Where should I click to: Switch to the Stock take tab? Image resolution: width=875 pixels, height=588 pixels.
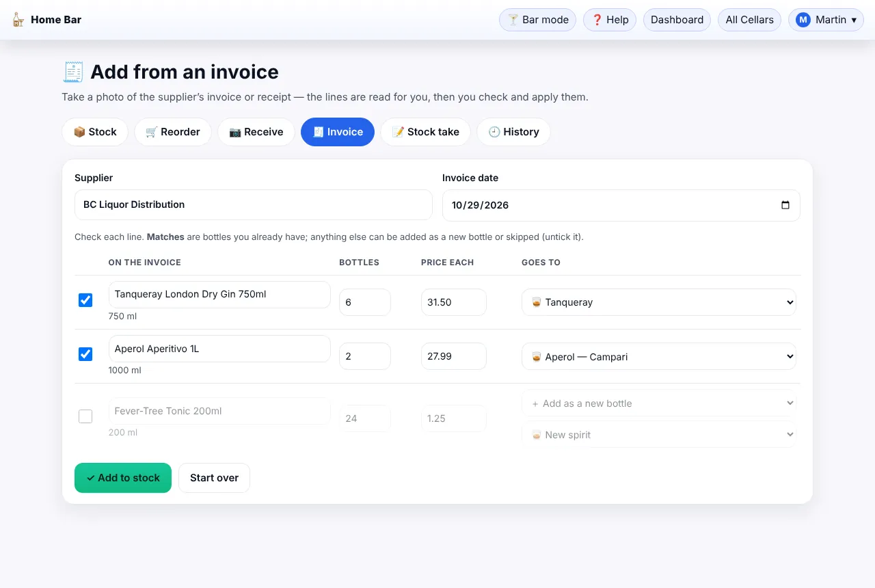pyautogui.click(x=425, y=132)
